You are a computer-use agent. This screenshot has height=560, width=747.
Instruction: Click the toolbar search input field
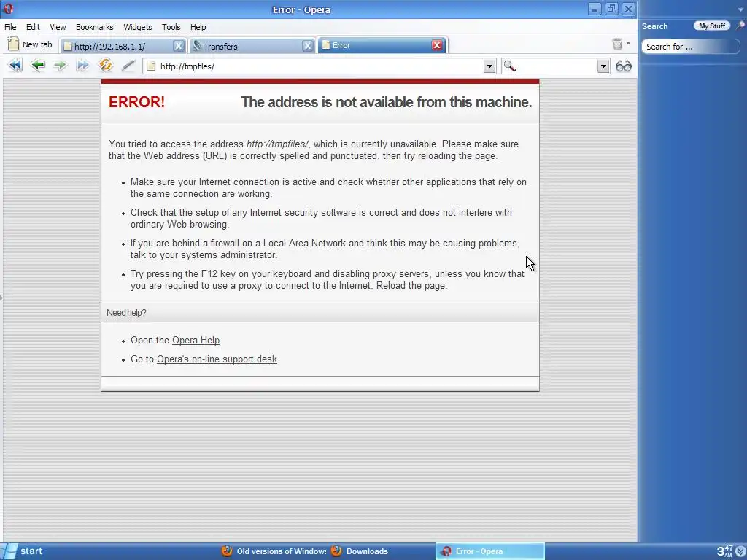556,66
